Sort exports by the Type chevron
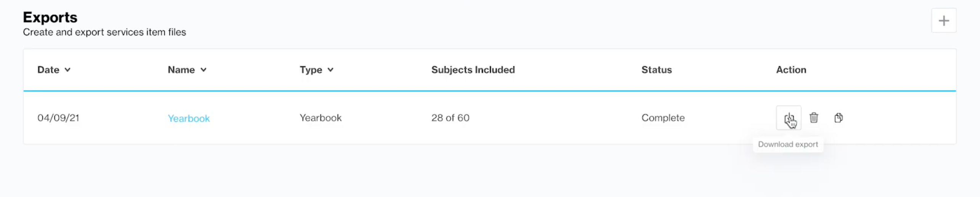 coord(331,70)
